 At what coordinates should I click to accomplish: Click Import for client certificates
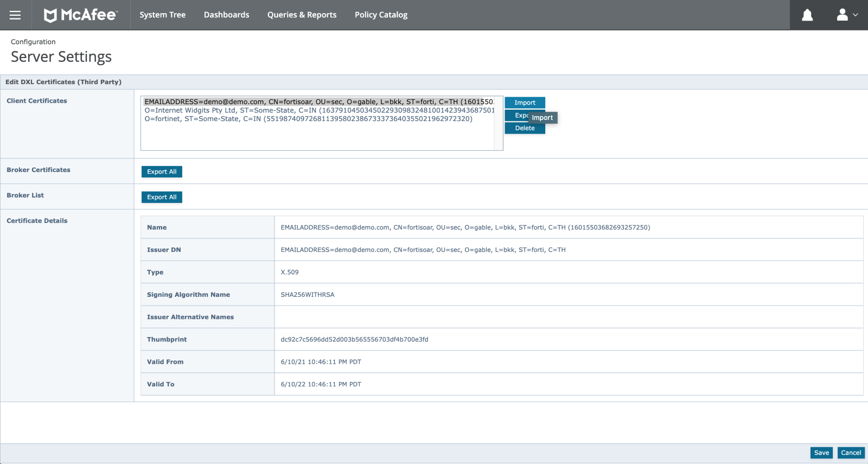pyautogui.click(x=525, y=103)
